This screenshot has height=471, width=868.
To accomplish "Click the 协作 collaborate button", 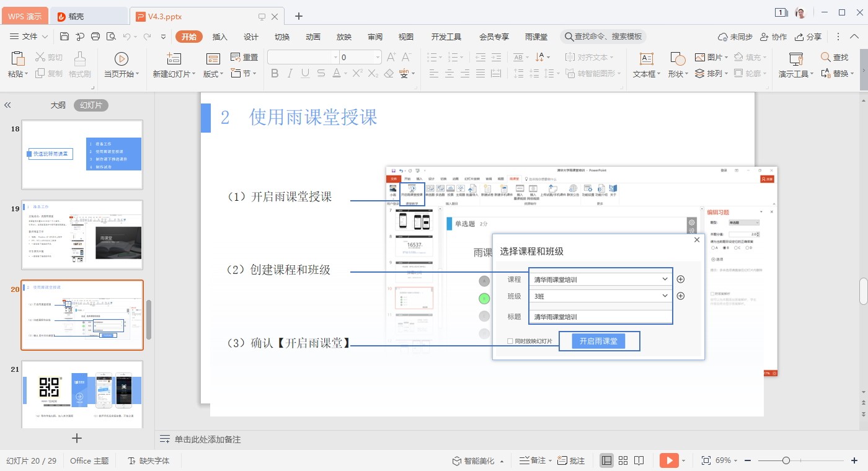I will click(773, 37).
